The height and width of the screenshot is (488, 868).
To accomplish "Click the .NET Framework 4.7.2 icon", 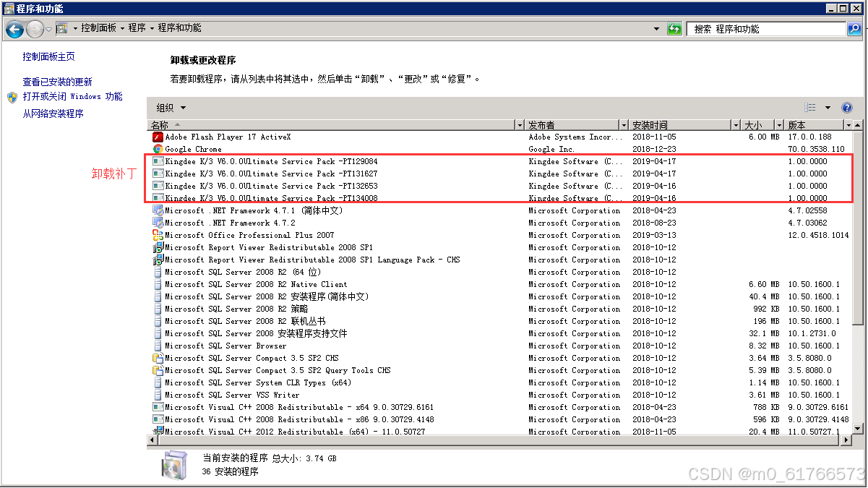I will click(x=158, y=223).
